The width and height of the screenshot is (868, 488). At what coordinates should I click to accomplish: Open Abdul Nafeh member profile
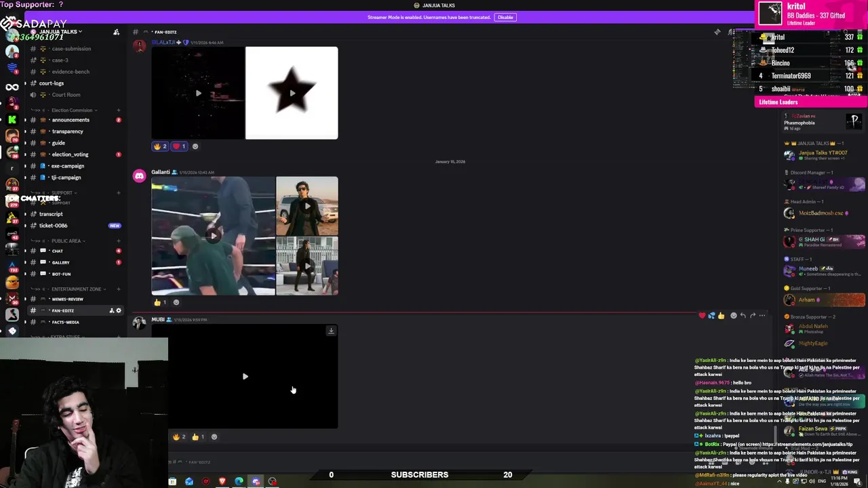(x=824, y=329)
